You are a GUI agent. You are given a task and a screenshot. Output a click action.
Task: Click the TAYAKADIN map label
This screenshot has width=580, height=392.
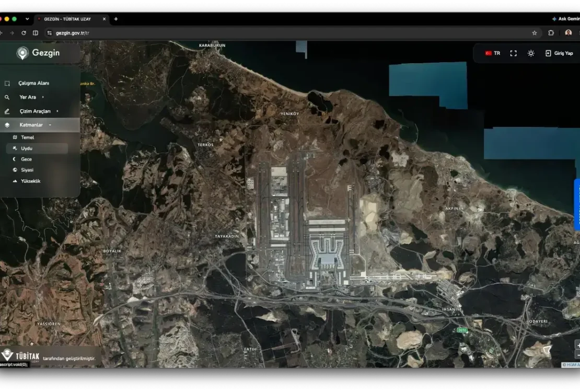tap(227, 236)
